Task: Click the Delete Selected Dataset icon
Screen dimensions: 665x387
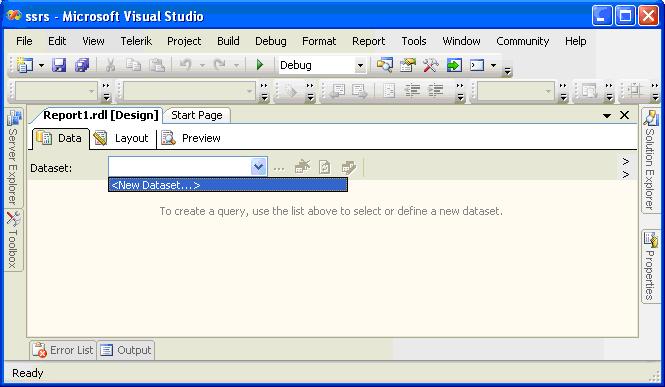Action: tap(302, 167)
